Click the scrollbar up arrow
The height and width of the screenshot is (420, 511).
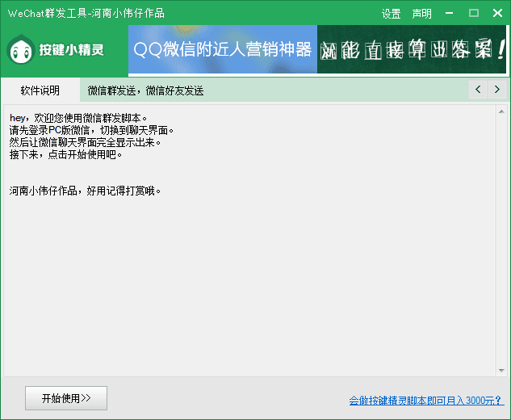pyautogui.click(x=501, y=111)
